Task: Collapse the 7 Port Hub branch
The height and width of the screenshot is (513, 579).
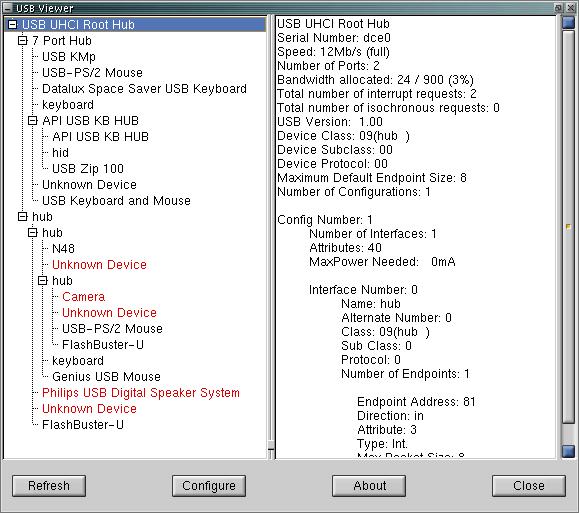Action: (x=23, y=41)
